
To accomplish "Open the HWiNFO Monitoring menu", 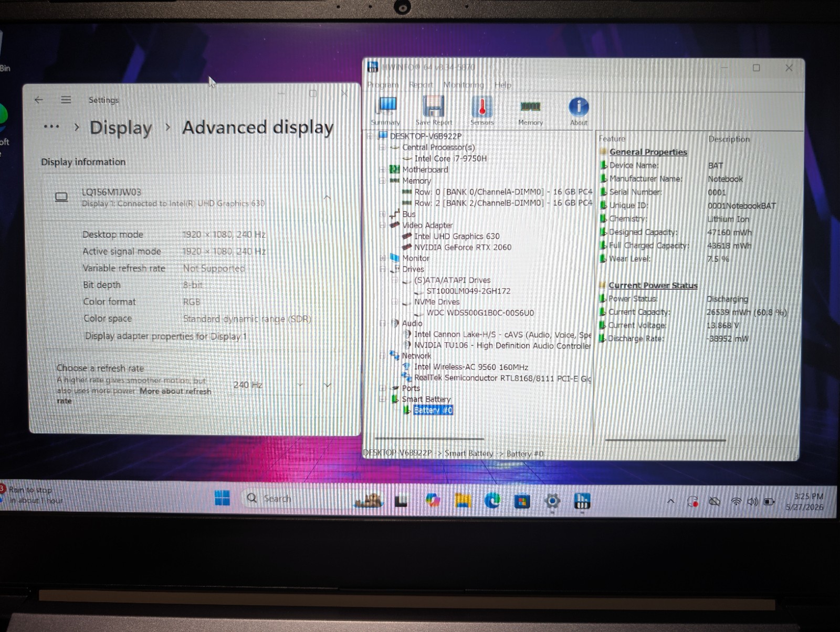I will click(464, 85).
